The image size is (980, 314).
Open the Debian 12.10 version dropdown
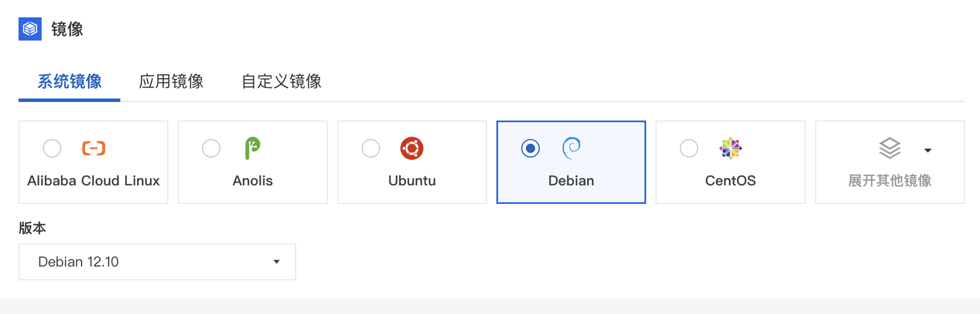click(157, 262)
